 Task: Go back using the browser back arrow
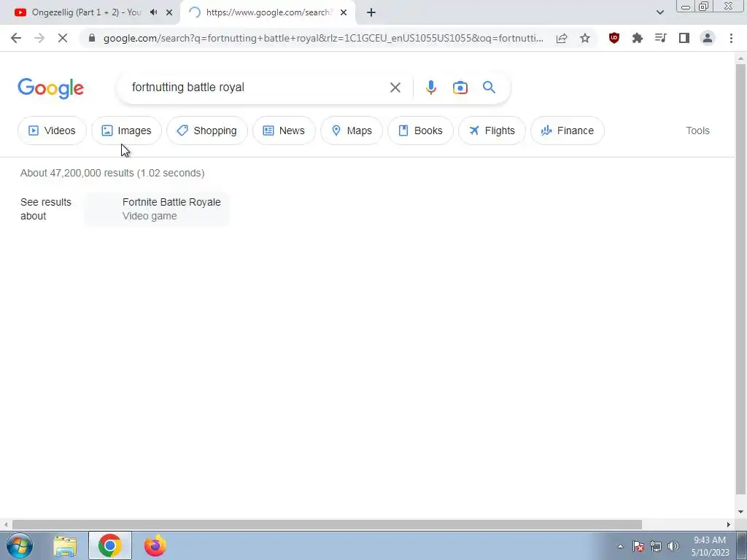16,38
